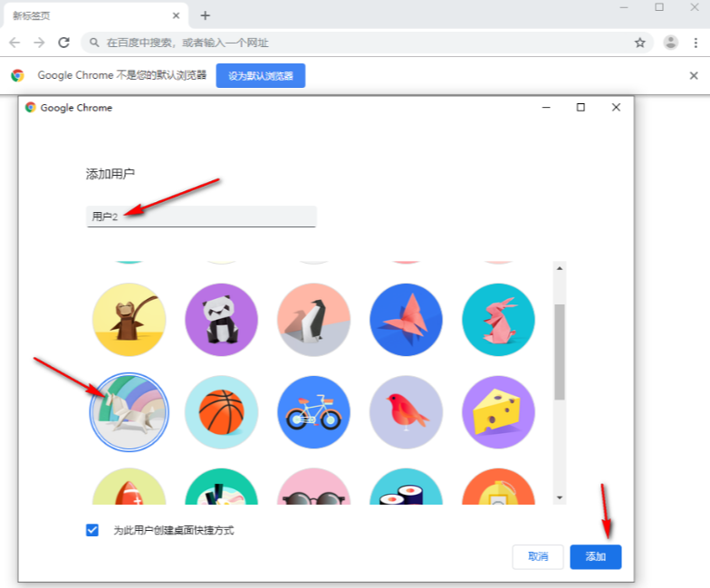Click the browser back arrow

(x=14, y=43)
